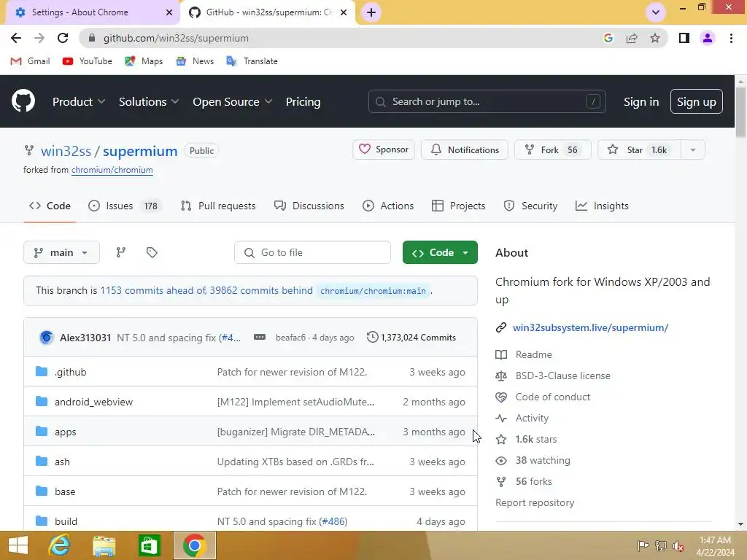Expand the Open Source menu
Screen dimensions: 747x560
point(233,101)
